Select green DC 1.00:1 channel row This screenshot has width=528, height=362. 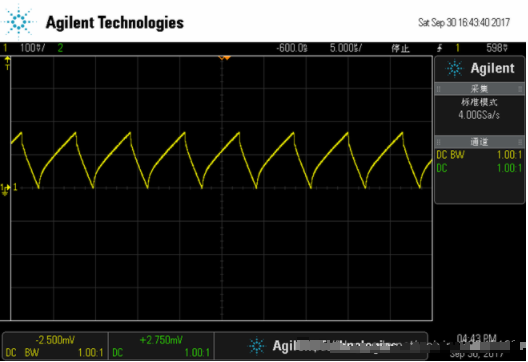click(x=479, y=168)
